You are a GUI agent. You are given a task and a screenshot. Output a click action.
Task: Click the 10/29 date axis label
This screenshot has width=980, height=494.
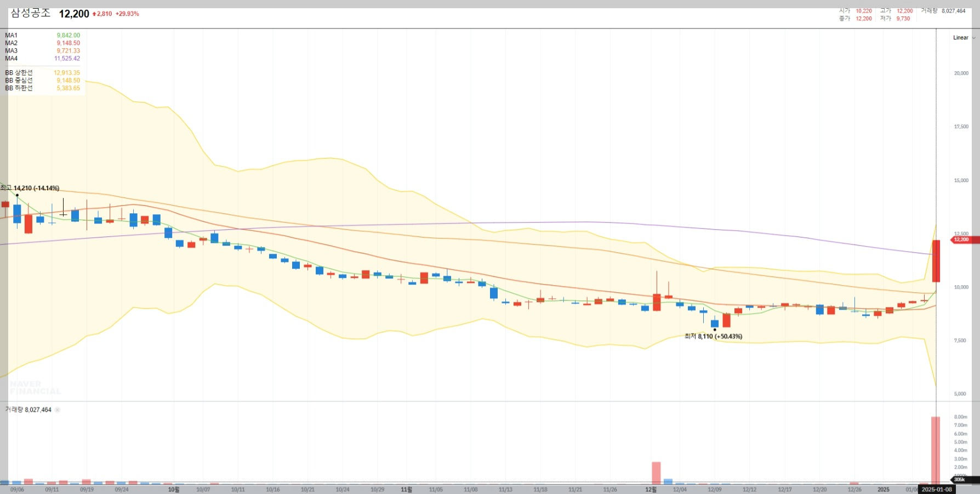(377, 490)
